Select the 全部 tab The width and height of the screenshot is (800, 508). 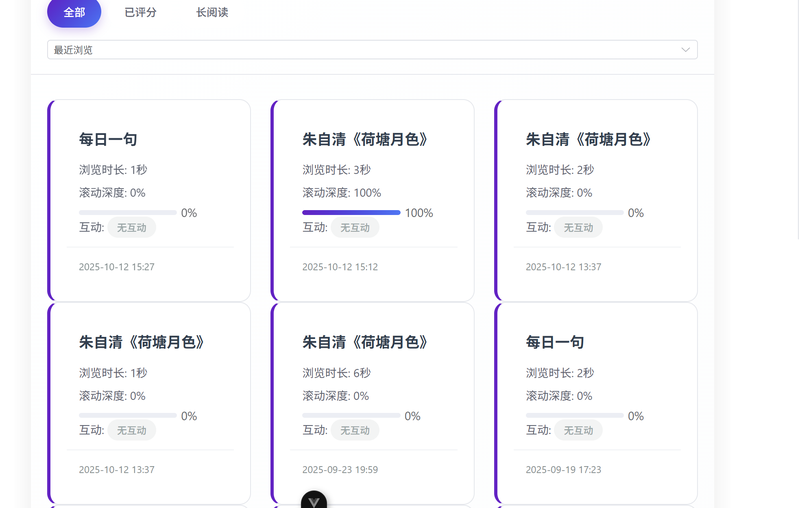point(74,13)
